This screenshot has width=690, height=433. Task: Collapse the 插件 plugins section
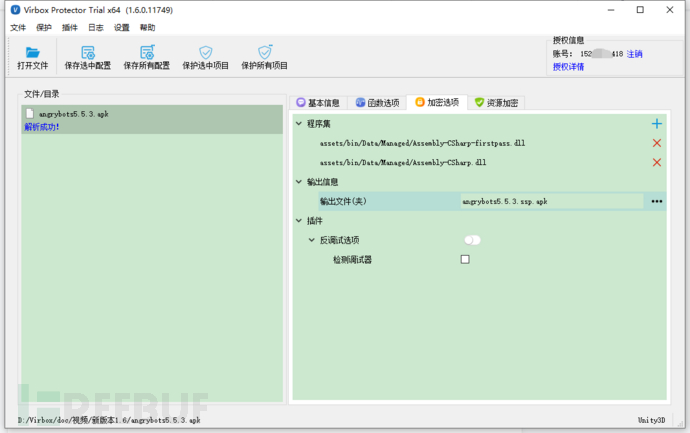click(299, 220)
